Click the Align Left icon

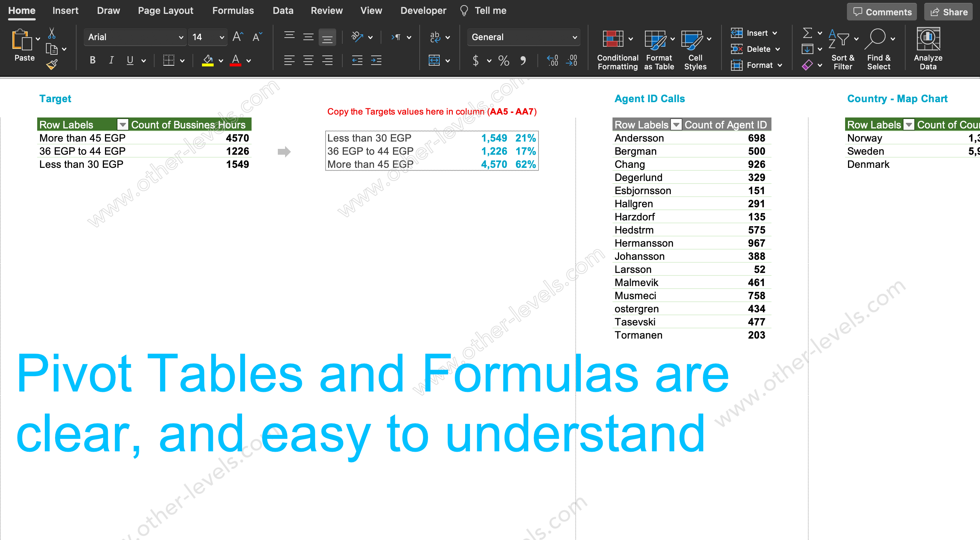pos(289,60)
